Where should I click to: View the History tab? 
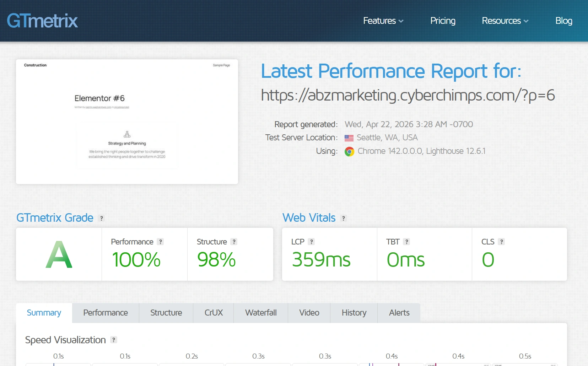click(x=354, y=313)
